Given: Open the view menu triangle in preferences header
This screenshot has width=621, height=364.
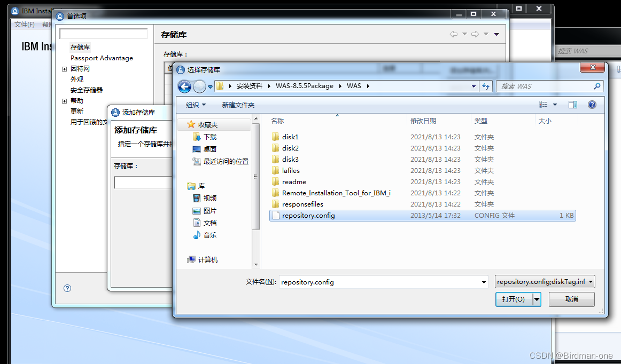Looking at the screenshot, I should (496, 34).
